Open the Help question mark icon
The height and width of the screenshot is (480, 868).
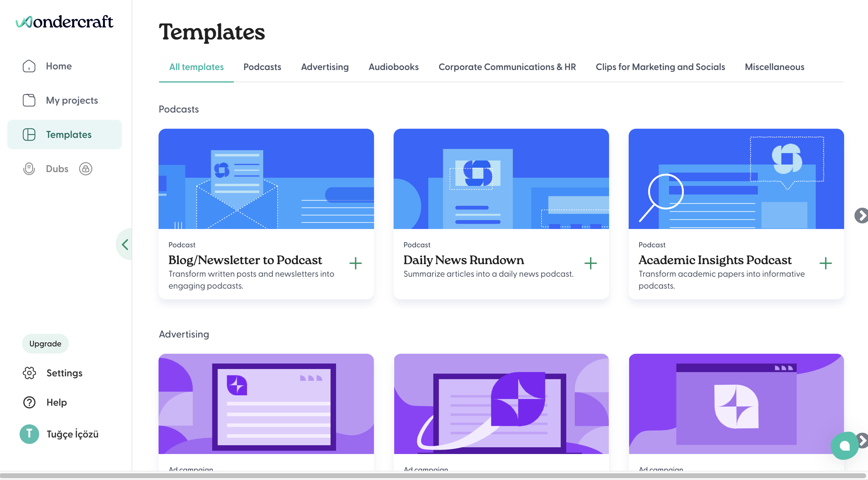pyautogui.click(x=29, y=402)
